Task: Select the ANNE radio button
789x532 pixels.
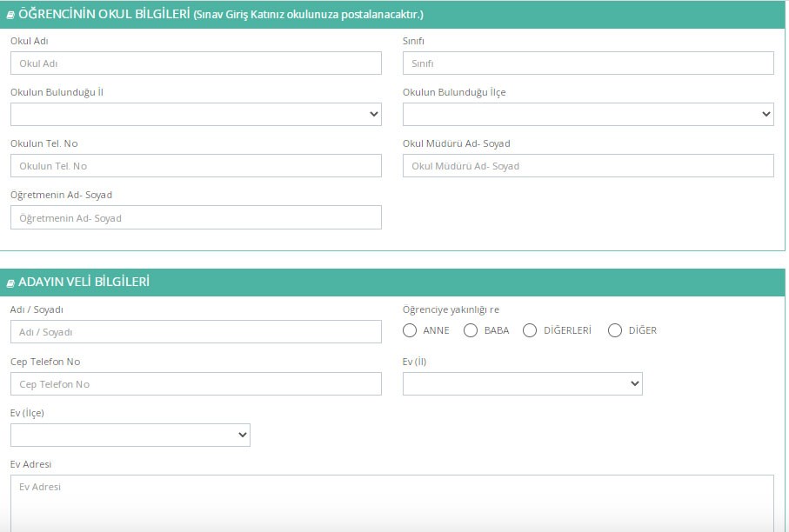Action: coord(410,330)
